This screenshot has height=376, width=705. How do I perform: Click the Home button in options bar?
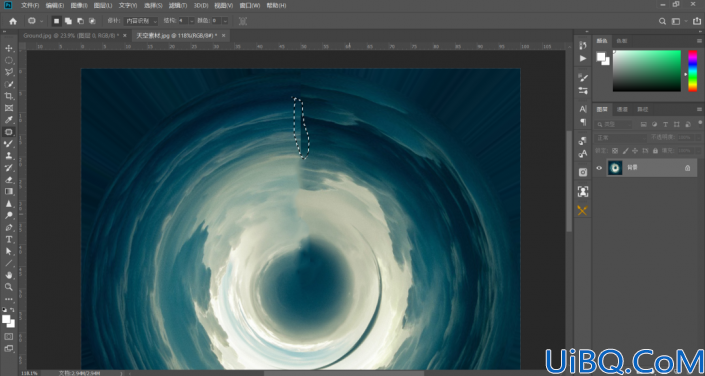tap(13, 21)
